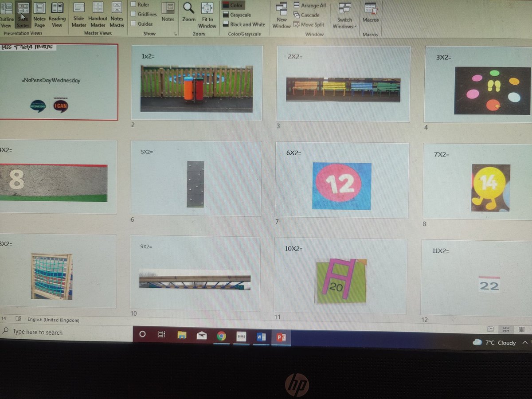Enable the Gridlines checkbox

[144, 14]
